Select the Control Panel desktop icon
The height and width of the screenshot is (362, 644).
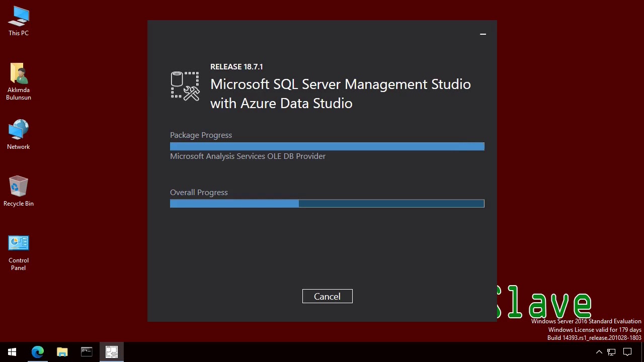click(19, 253)
